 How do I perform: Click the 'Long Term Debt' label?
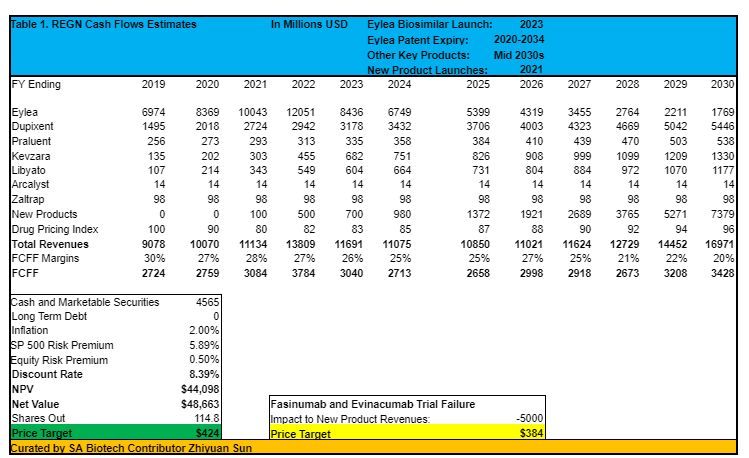(x=49, y=316)
